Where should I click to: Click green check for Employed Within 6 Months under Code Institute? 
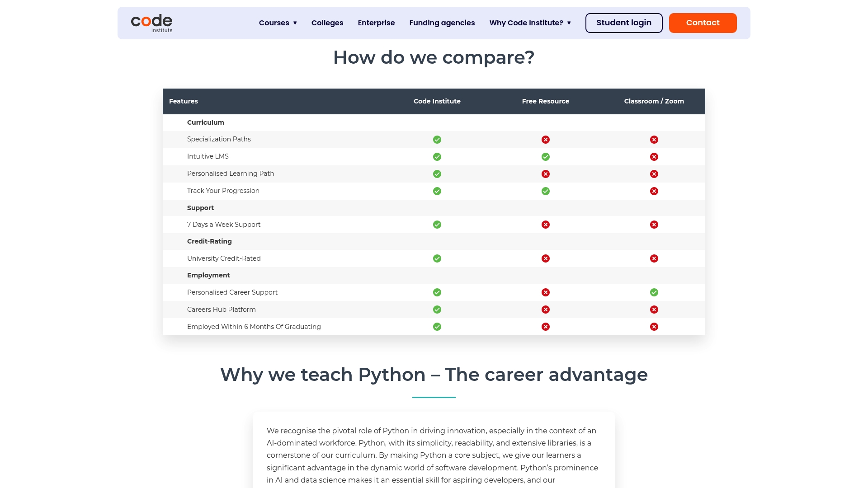437,327
